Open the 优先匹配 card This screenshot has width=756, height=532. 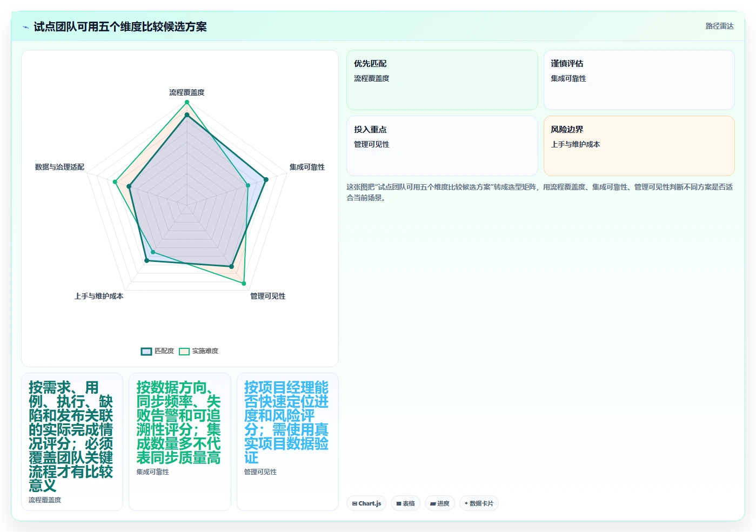[x=442, y=80]
